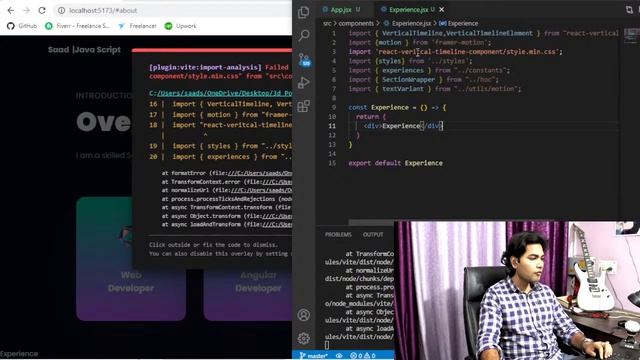Click line number 11 in the gutter
Screen dimensions: 640x360
click(x=332, y=126)
